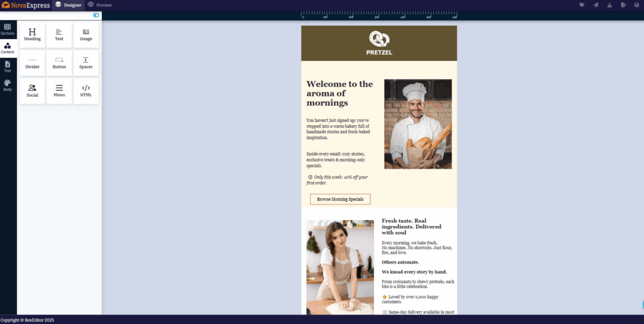
Task: Click the paper plane send icon
Action: pyautogui.click(x=596, y=5)
